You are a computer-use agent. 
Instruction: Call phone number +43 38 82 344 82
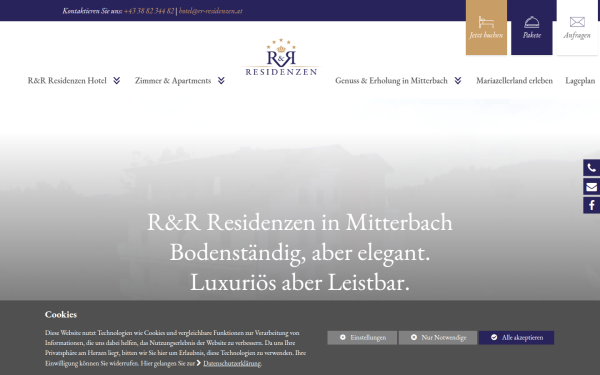149,11
